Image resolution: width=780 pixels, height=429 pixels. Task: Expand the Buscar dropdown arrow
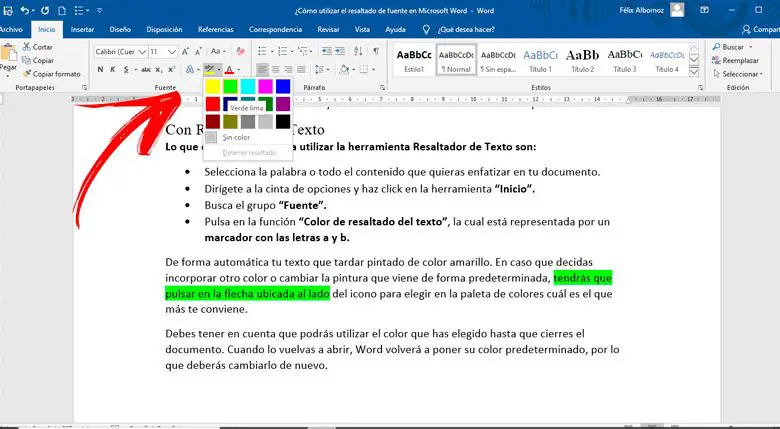tap(751, 47)
